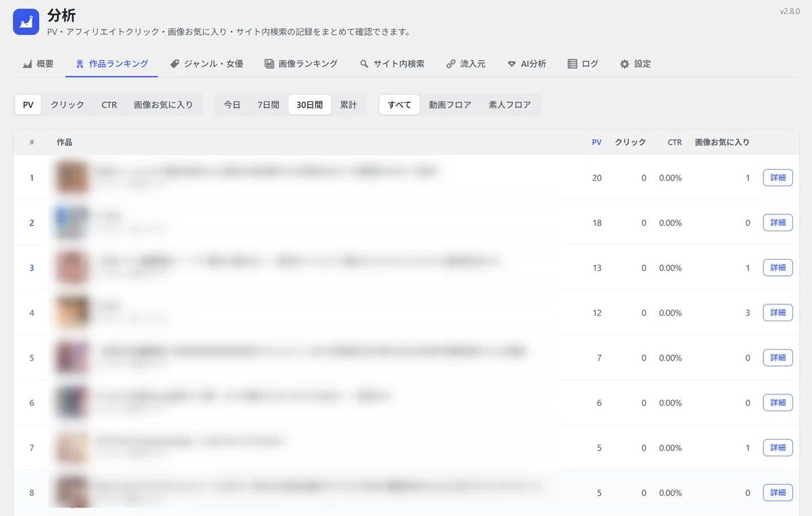The image size is (812, 516).
Task: Filter by 動画フロア
Action: (450, 105)
